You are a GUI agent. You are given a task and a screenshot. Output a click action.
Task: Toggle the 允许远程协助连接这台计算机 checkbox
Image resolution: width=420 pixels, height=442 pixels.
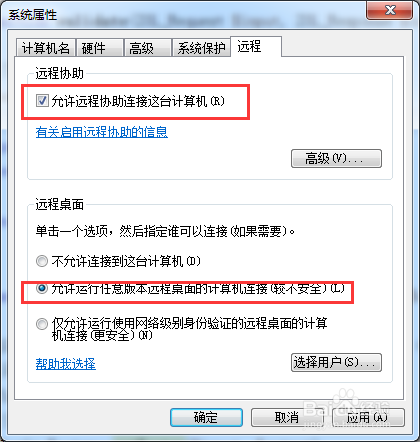[42, 101]
